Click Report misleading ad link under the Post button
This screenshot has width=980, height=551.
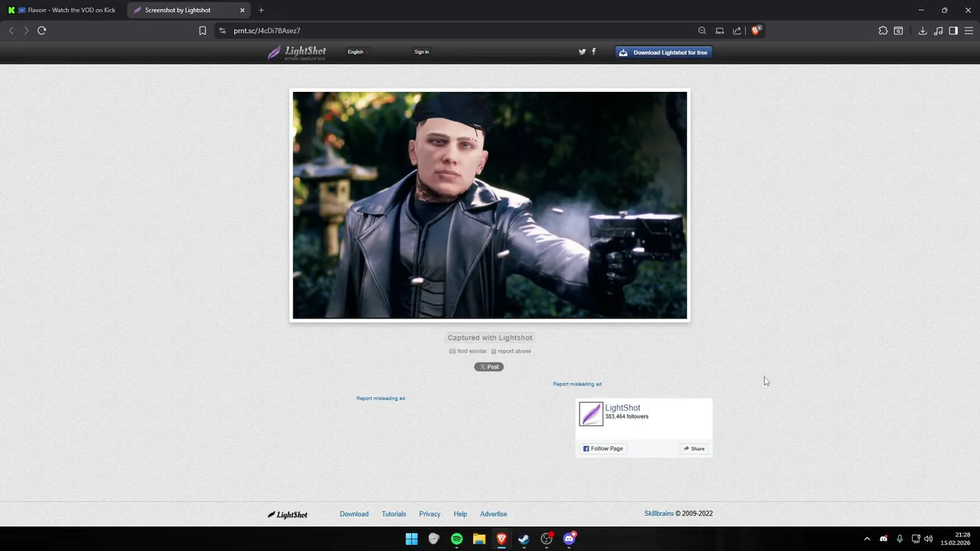click(x=381, y=399)
